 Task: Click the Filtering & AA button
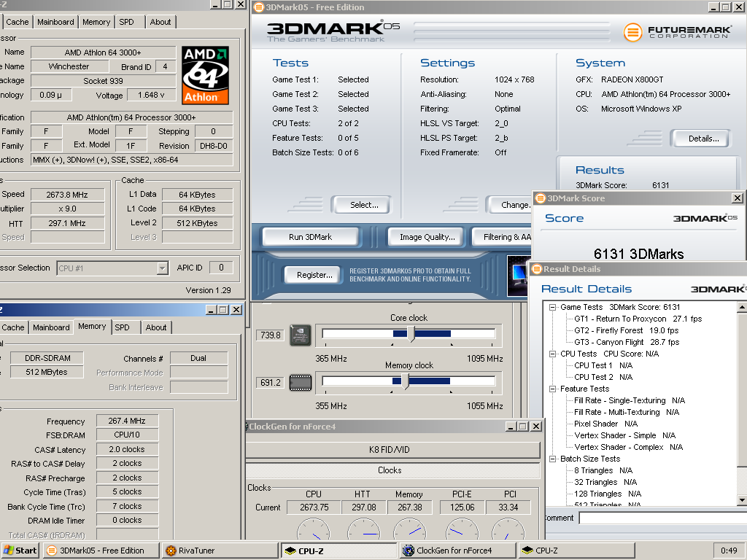point(502,237)
